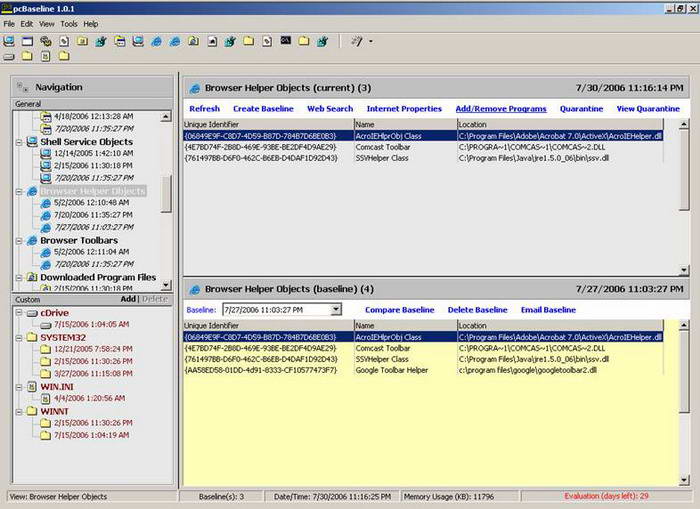Click the SYSTEM32 folder icon
The image size is (700, 509).
[32, 337]
